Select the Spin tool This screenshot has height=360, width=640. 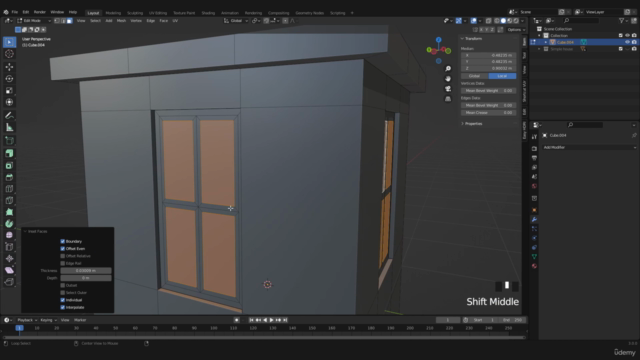9,224
